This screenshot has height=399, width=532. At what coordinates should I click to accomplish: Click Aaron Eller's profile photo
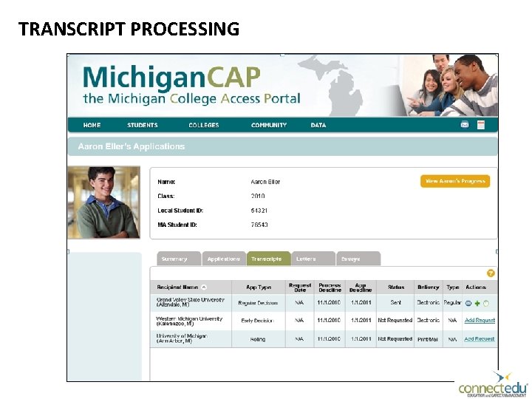(x=104, y=202)
